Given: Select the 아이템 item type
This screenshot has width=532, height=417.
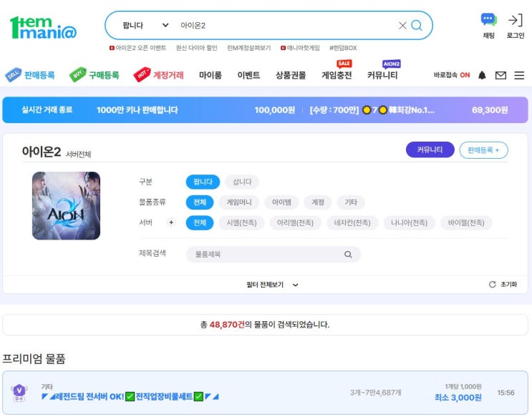Looking at the screenshot, I should point(281,202).
